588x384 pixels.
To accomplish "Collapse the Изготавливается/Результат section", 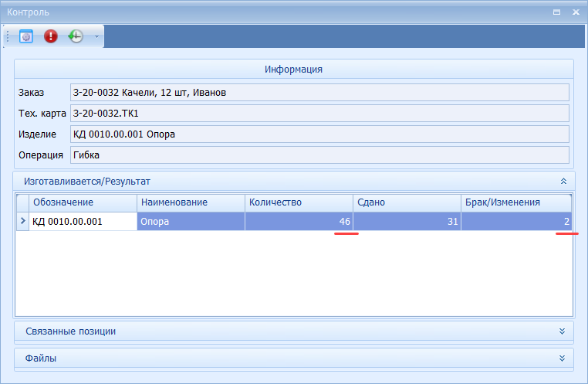I will click(x=563, y=181).
